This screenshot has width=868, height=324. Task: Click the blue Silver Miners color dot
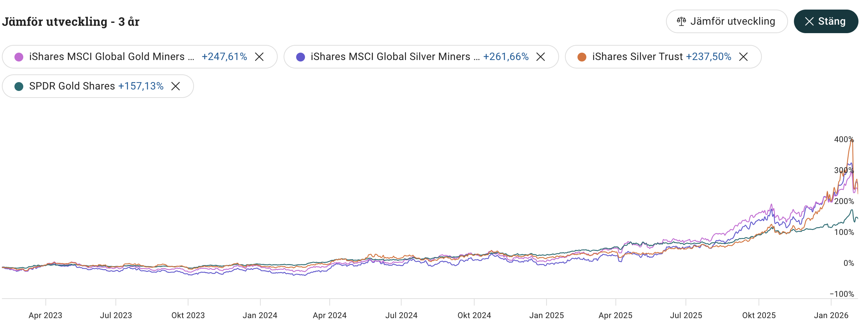(301, 57)
